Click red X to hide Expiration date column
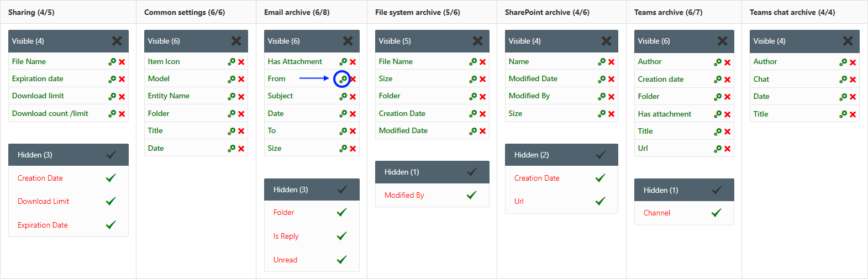The width and height of the screenshot is (868, 279). 122,79
